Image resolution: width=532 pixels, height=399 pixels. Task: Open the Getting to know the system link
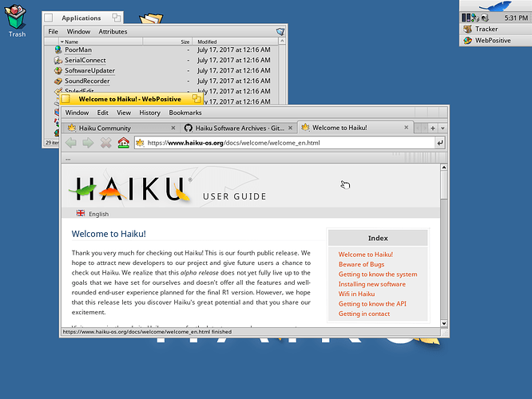(x=378, y=275)
